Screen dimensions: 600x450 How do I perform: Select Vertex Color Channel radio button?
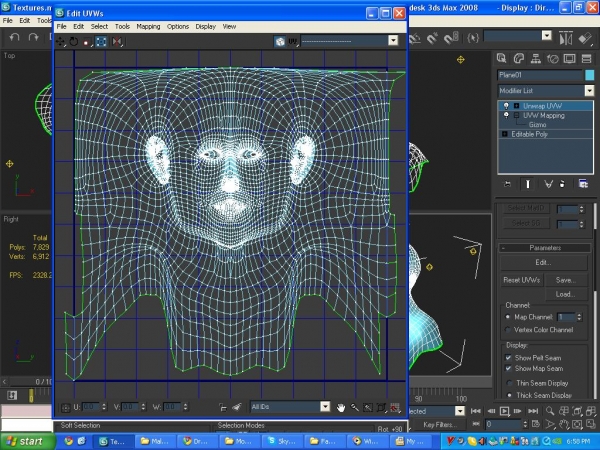pos(508,329)
